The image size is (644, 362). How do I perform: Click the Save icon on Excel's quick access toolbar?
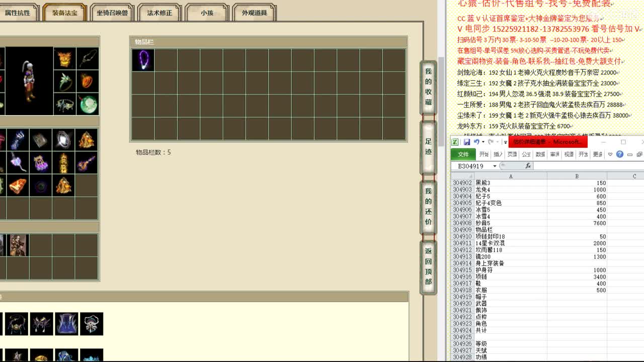(467, 141)
